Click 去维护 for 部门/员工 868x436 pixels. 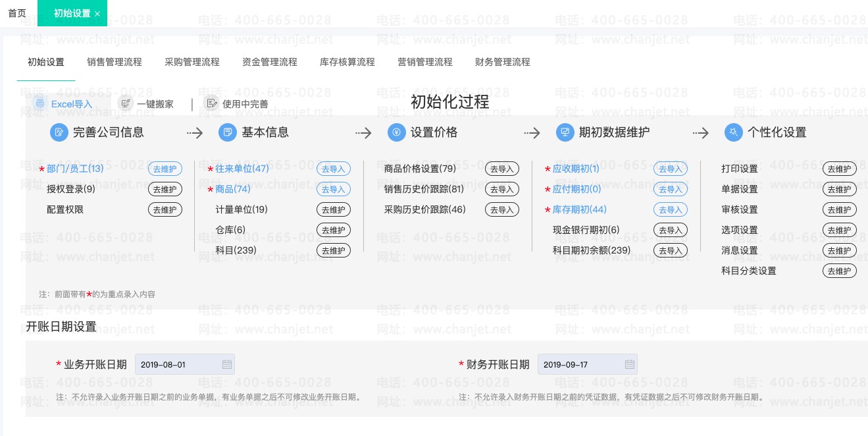click(x=165, y=169)
